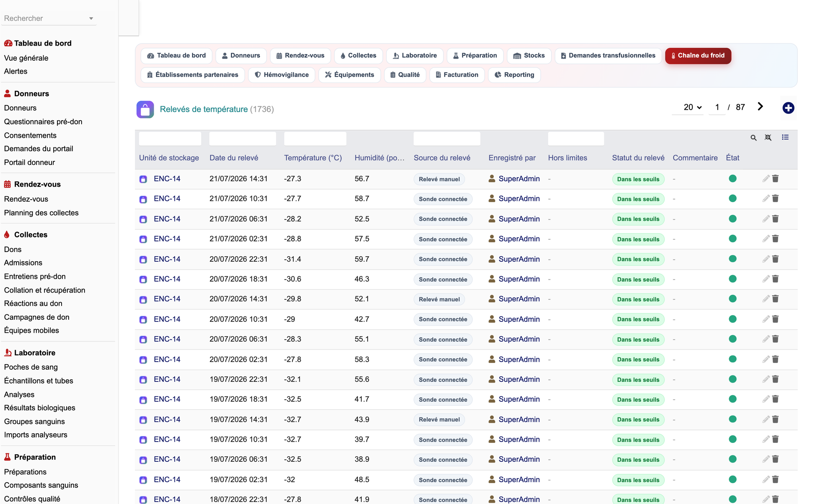Open Poches de sang in the sidebar

[x=31, y=367]
